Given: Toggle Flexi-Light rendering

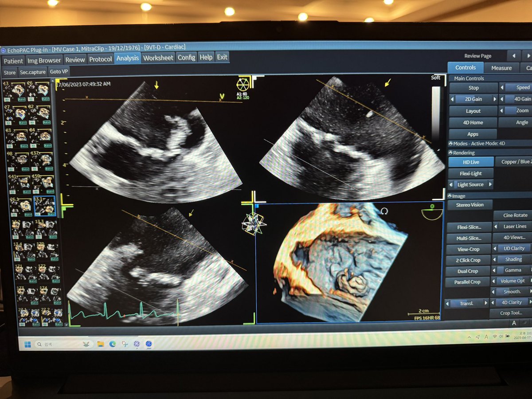Looking at the screenshot, I should tap(470, 173).
